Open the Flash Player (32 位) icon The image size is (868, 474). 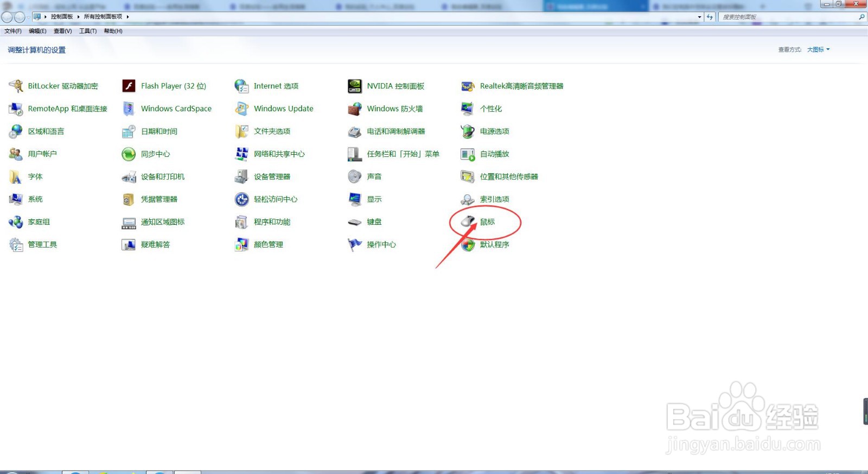coord(129,86)
